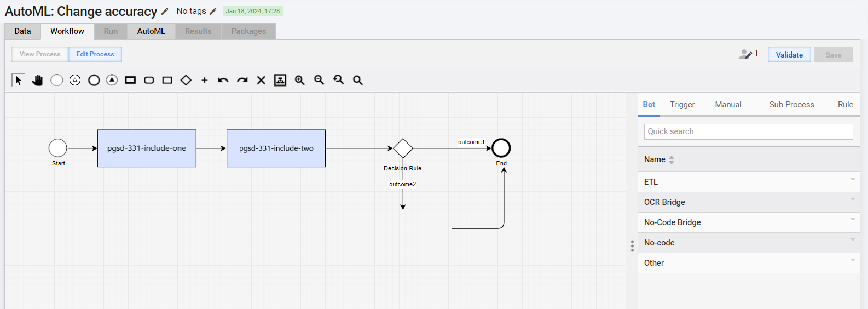Select the hand pan tool
868x309 pixels.
pyautogui.click(x=37, y=80)
